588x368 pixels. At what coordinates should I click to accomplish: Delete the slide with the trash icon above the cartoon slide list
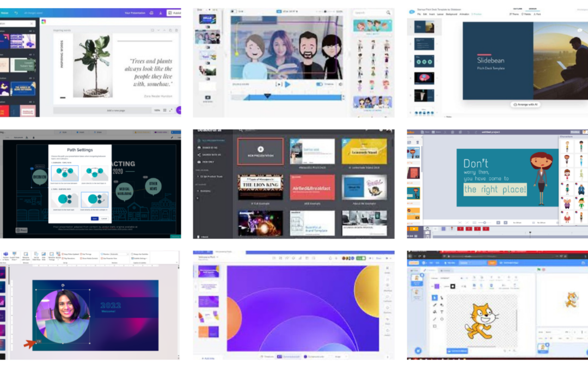418,142
